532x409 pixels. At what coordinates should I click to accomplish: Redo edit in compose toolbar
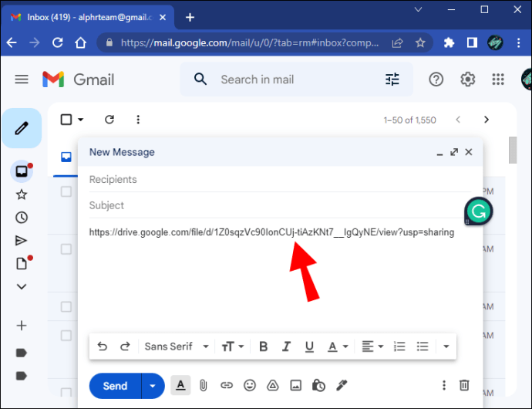click(125, 346)
